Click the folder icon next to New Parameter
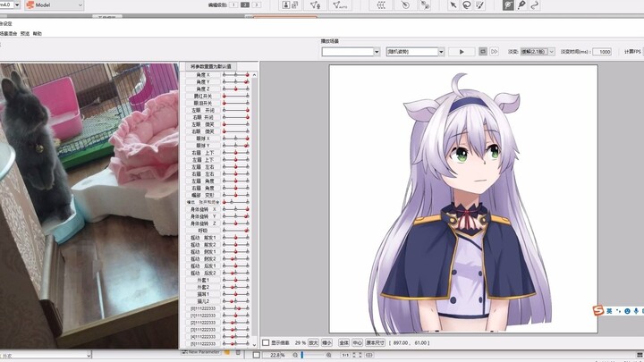The width and height of the screenshot is (644, 362). (x=227, y=352)
